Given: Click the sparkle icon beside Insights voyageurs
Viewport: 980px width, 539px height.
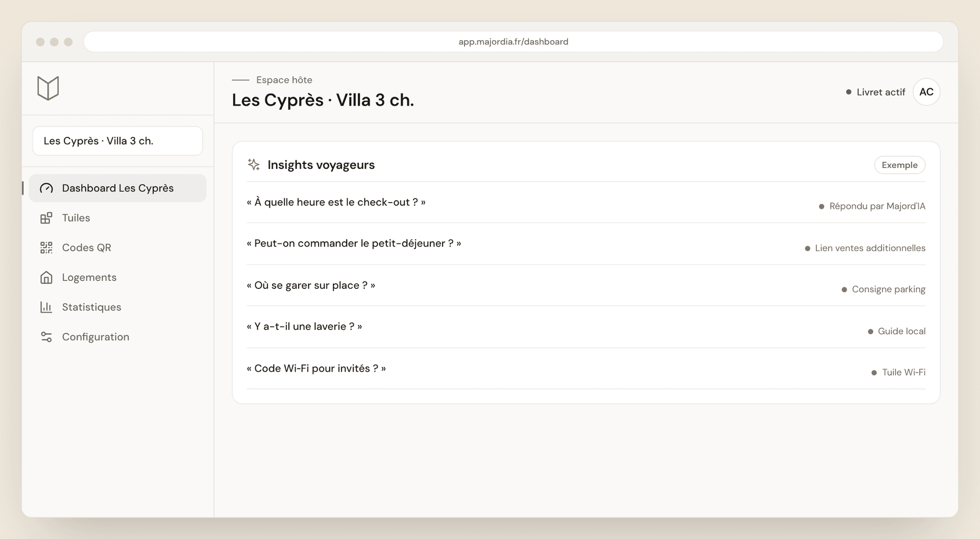Looking at the screenshot, I should (254, 164).
